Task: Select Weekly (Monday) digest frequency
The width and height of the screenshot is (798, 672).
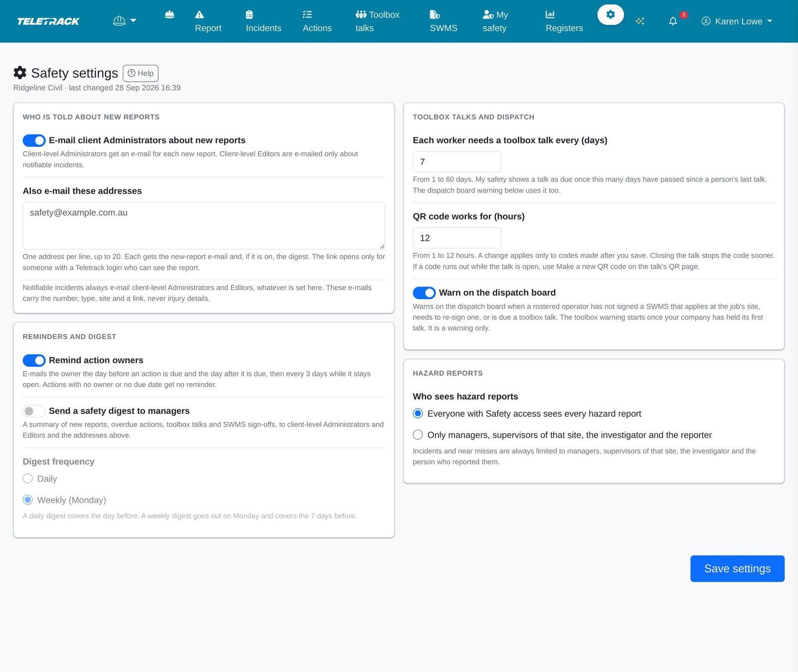Action: [28, 500]
